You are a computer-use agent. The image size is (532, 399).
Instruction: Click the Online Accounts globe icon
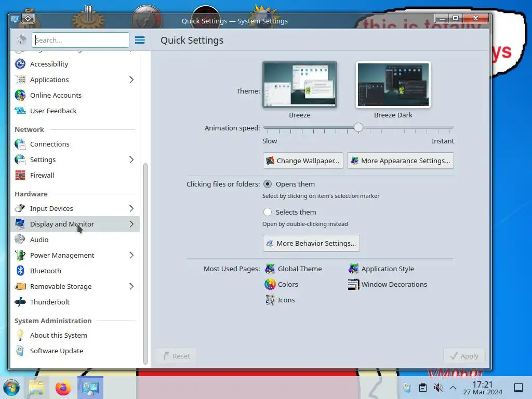coord(20,95)
